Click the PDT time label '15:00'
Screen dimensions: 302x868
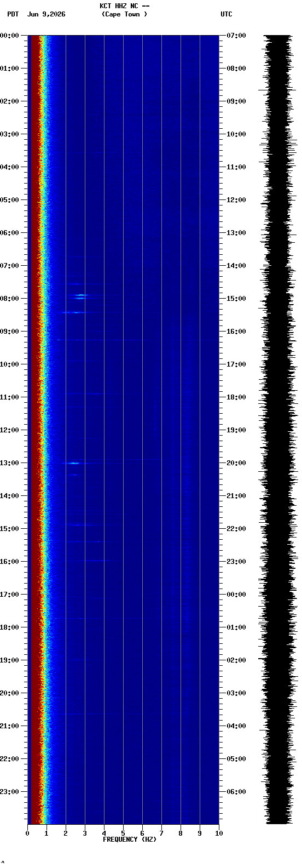tap(9, 529)
